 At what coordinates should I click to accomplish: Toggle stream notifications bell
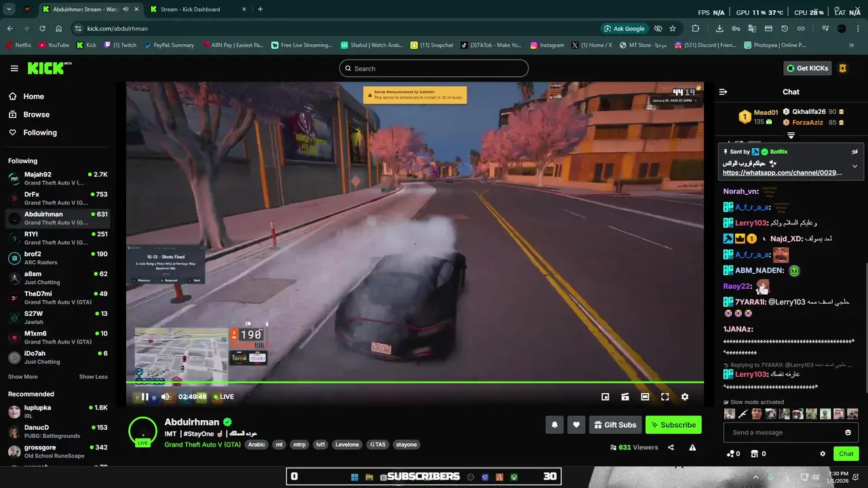coord(554,425)
